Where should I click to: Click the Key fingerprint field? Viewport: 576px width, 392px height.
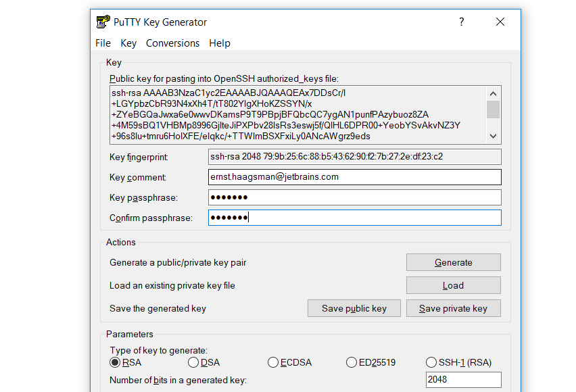[354, 157]
